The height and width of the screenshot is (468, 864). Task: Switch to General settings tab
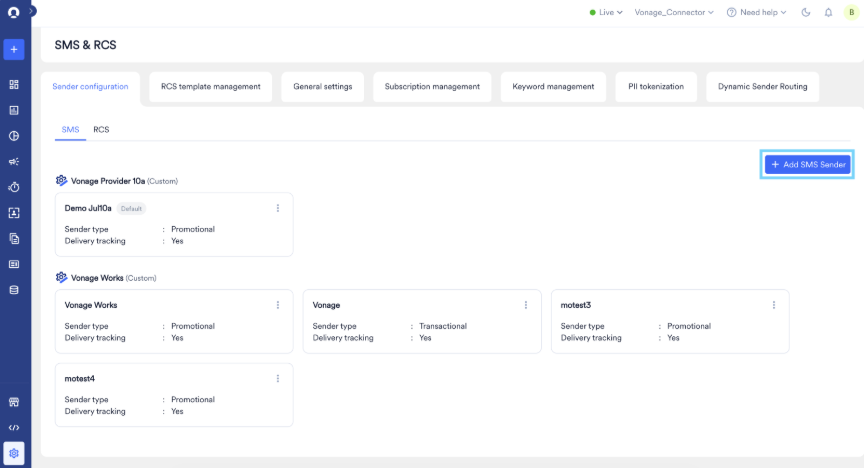(322, 87)
